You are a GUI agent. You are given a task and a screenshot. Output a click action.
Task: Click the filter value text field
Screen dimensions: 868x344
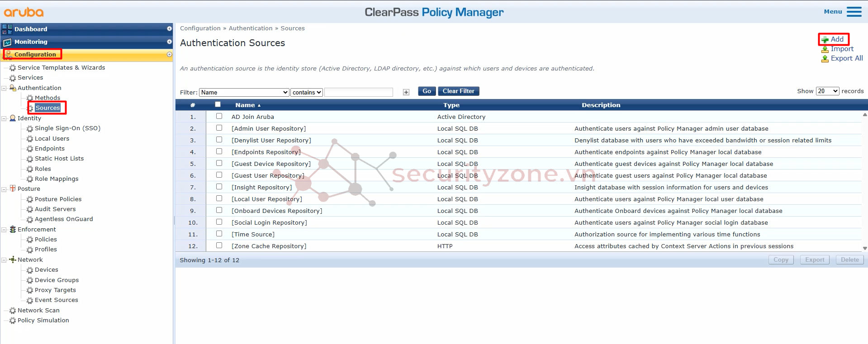point(359,92)
